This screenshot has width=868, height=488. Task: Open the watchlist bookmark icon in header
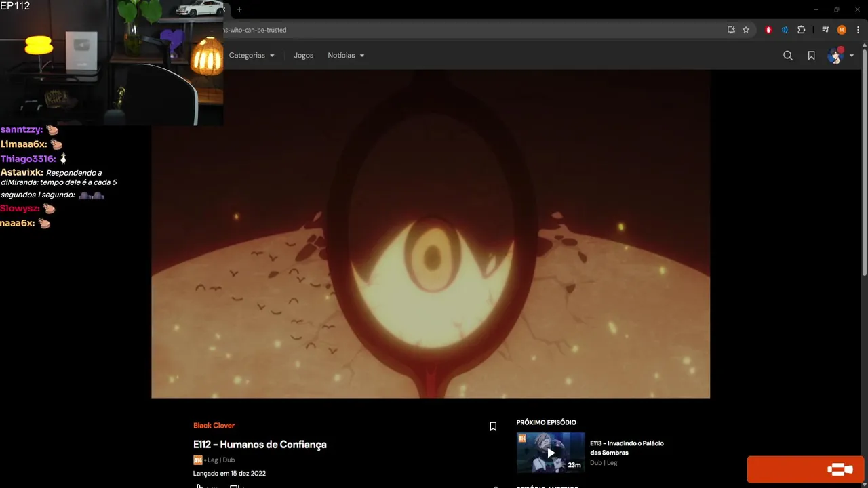pyautogui.click(x=811, y=56)
